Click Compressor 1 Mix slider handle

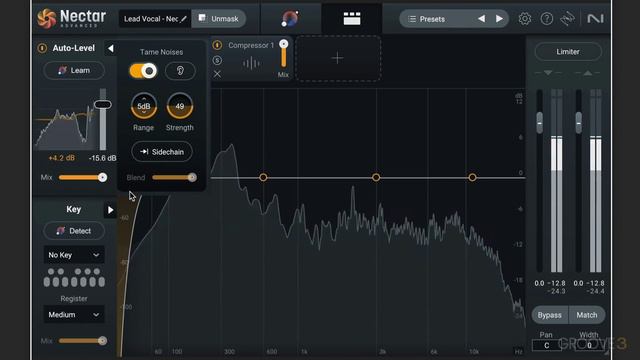pos(284,44)
